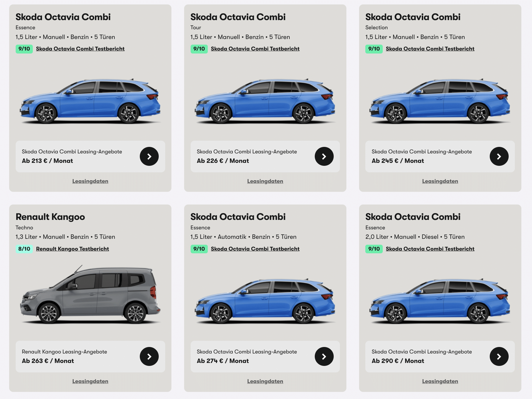Click the 8/10 rating badge for Kangoo
The width and height of the screenshot is (532, 399).
24,249
